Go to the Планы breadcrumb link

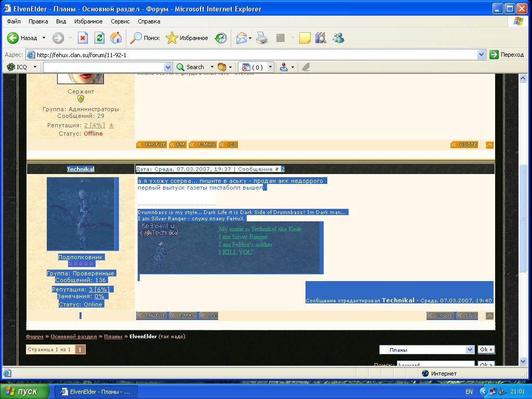(113, 337)
